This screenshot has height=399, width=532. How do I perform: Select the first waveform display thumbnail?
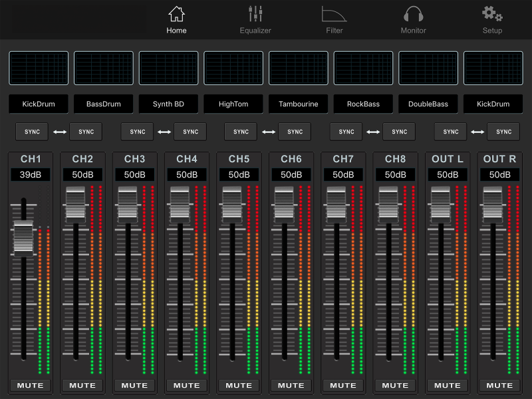tap(39, 68)
